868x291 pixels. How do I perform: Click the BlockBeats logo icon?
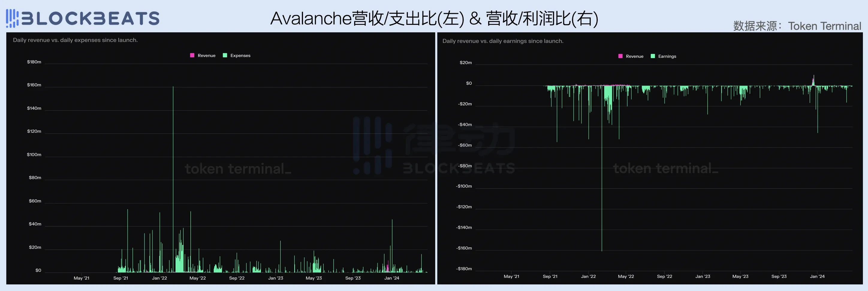coord(11,18)
